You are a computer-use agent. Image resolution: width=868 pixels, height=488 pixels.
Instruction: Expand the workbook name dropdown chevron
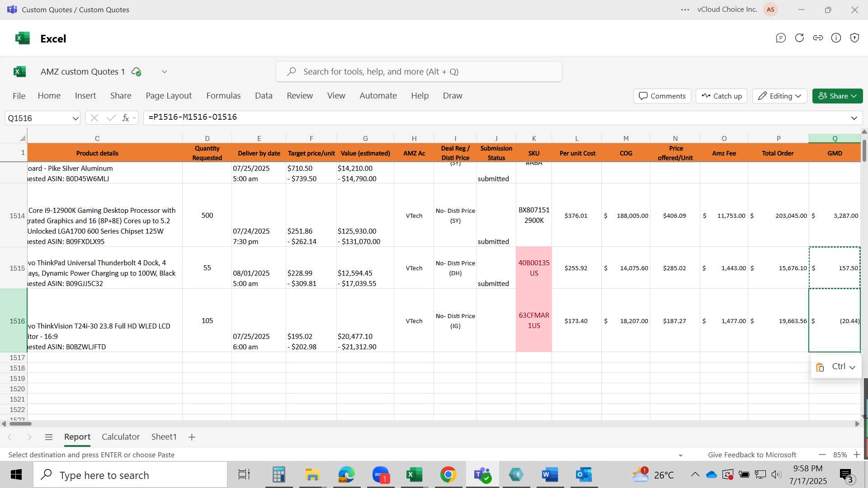(165, 72)
